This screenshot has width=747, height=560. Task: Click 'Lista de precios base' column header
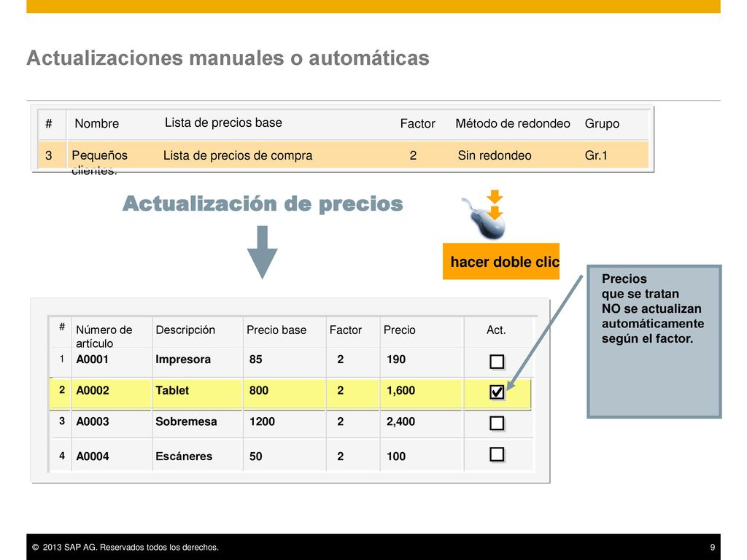[223, 122]
